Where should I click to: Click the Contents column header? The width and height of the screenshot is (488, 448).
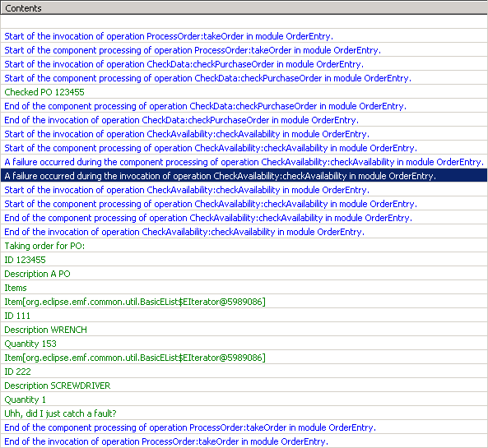tap(244, 8)
